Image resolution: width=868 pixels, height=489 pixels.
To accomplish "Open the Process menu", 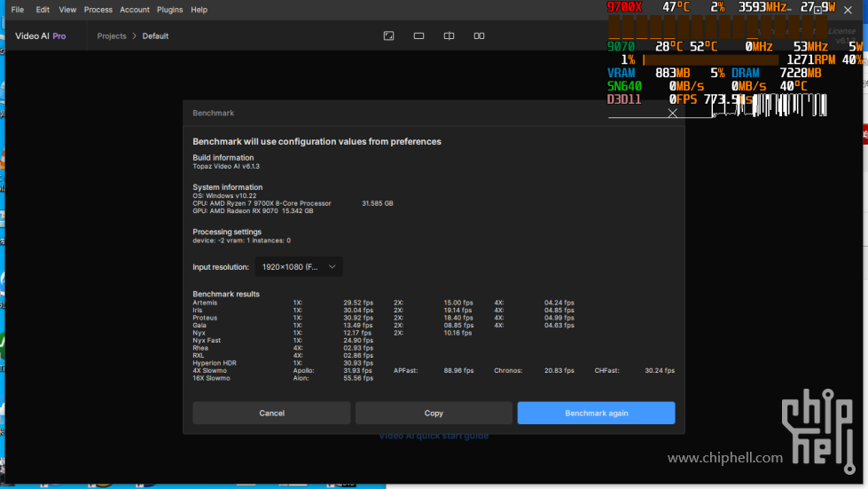I will (x=98, y=10).
